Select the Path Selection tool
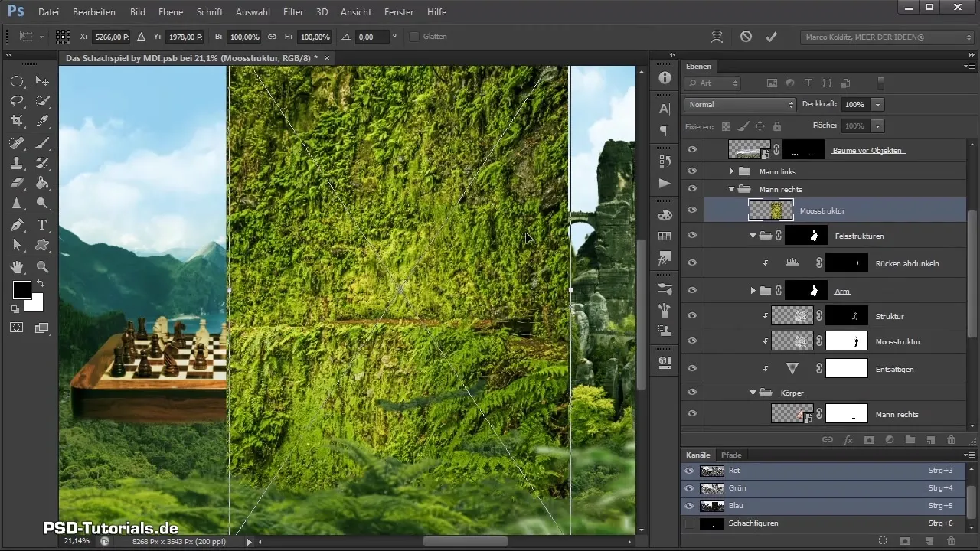 [x=17, y=245]
